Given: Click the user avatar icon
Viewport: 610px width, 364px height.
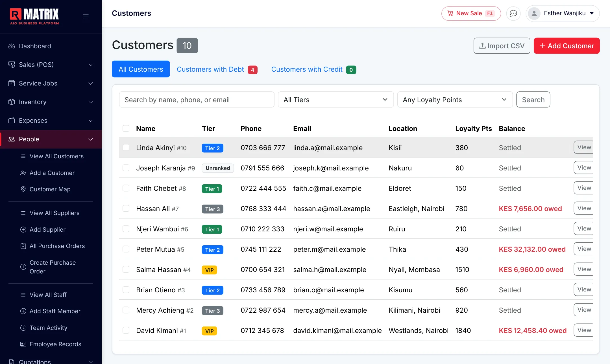Looking at the screenshot, I should (x=534, y=13).
